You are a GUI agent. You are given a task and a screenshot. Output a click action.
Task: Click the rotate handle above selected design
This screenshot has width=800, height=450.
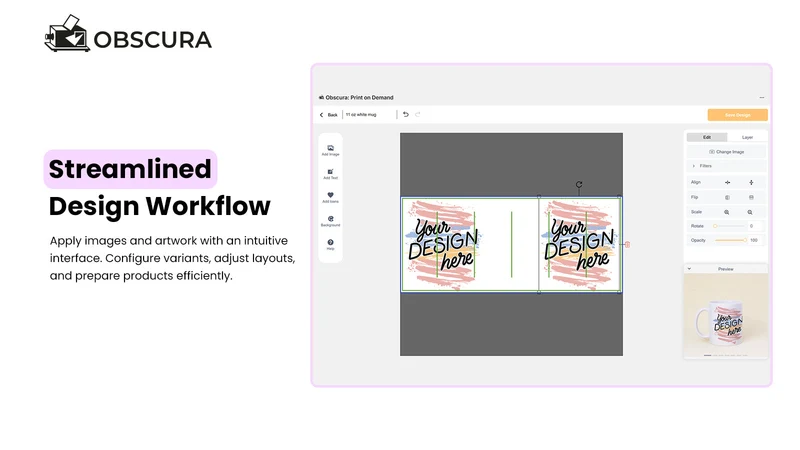(579, 185)
